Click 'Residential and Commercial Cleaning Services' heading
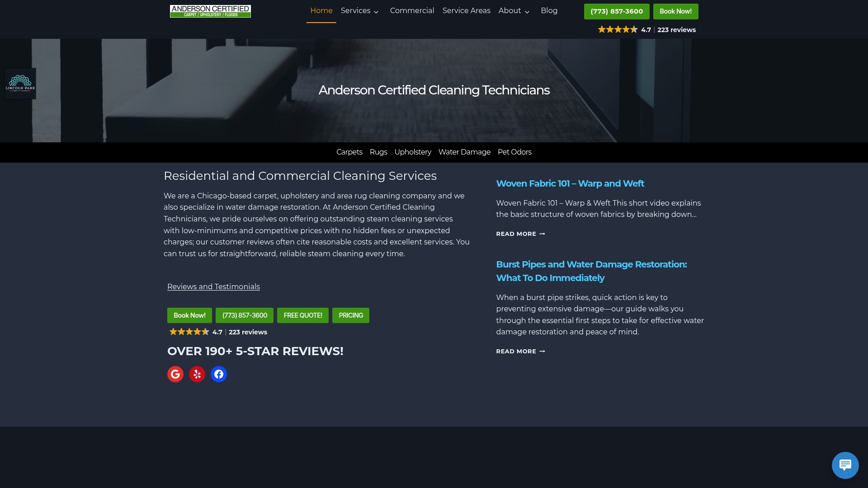This screenshot has width=868, height=488. pyautogui.click(x=300, y=176)
